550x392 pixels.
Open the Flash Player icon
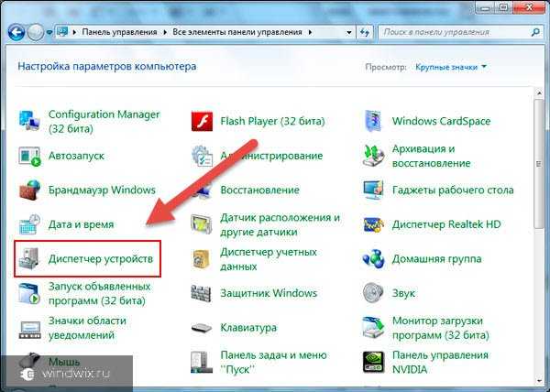click(x=202, y=121)
